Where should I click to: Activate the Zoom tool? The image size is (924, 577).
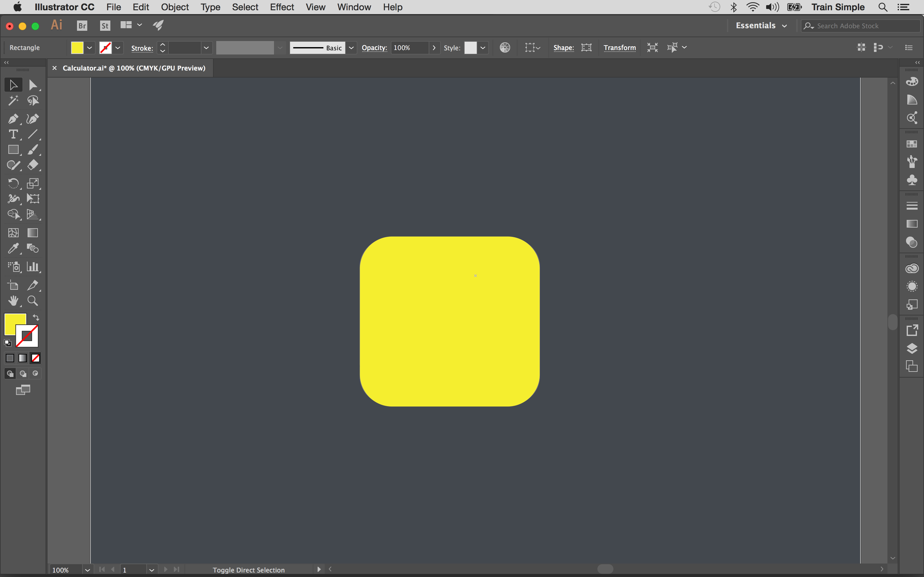pyautogui.click(x=32, y=301)
